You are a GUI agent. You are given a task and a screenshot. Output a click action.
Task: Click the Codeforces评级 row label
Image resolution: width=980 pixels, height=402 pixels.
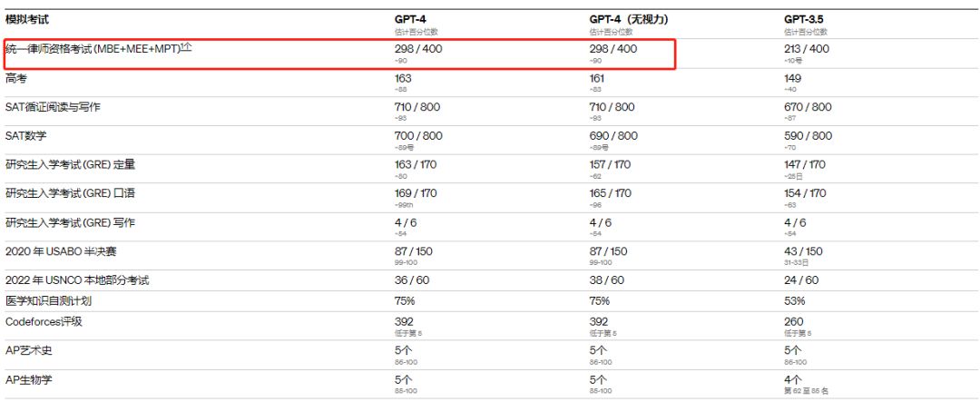[x=44, y=322]
